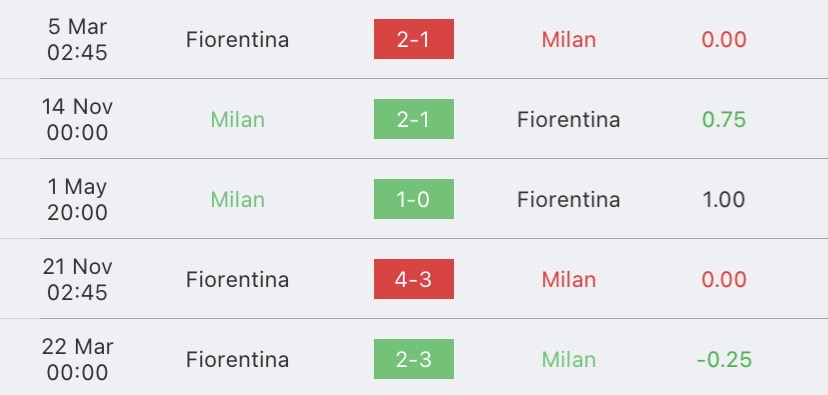The height and width of the screenshot is (395, 828).
Task: Select the 22 Mar 00:00 date cell
Action: click(77, 360)
